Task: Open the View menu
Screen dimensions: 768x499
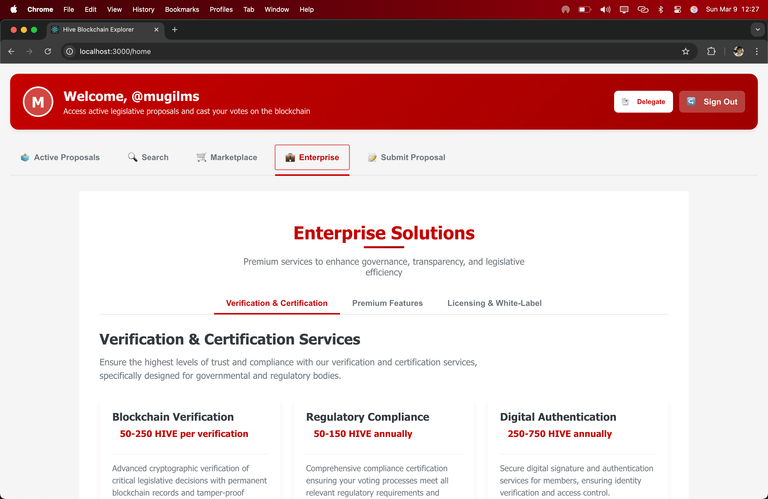Action: (x=115, y=9)
